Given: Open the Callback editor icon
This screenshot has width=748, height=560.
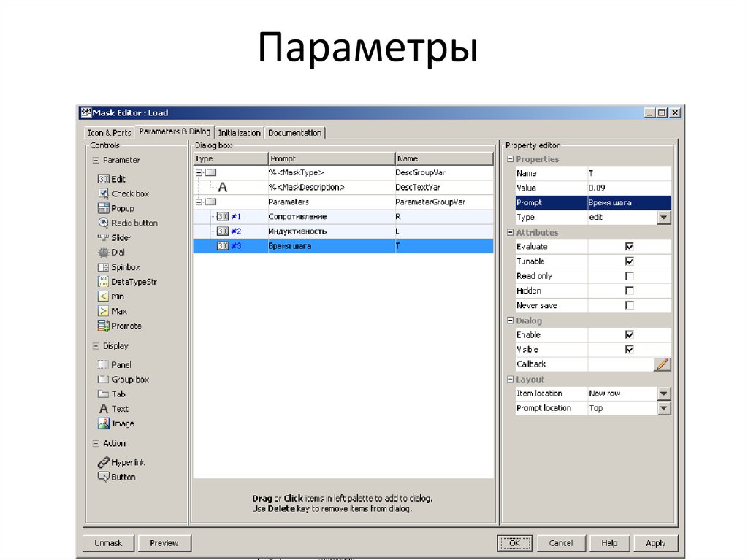Looking at the screenshot, I should pyautogui.click(x=662, y=364).
